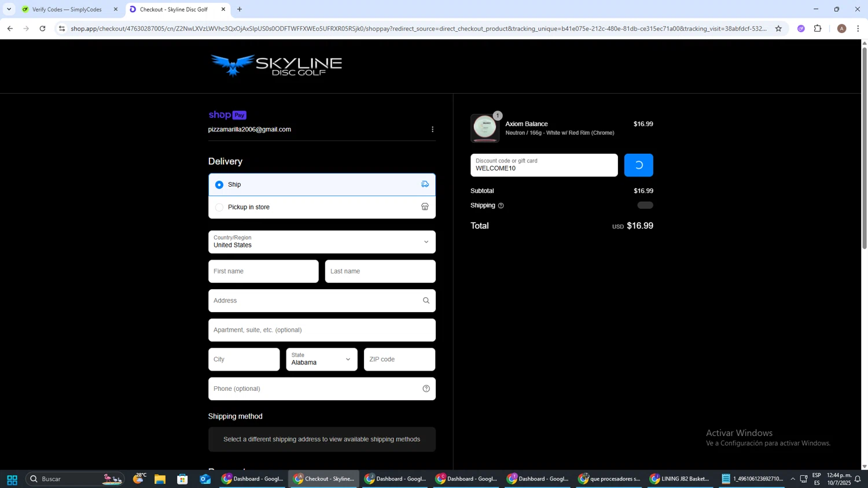The width and height of the screenshot is (868, 488).
Task: Switch to 'que procesadores' Chrome taskbar window
Action: click(x=609, y=479)
